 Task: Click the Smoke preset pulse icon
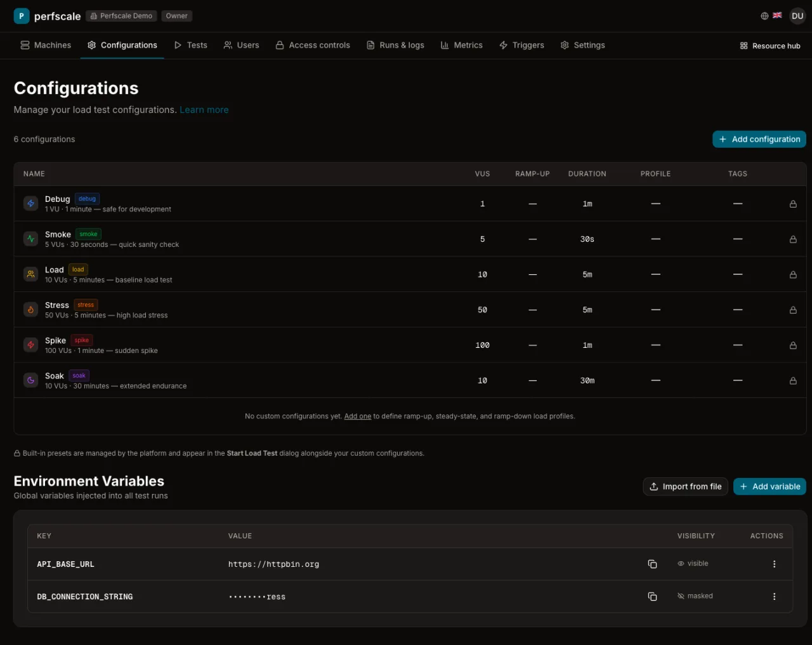[30, 239]
